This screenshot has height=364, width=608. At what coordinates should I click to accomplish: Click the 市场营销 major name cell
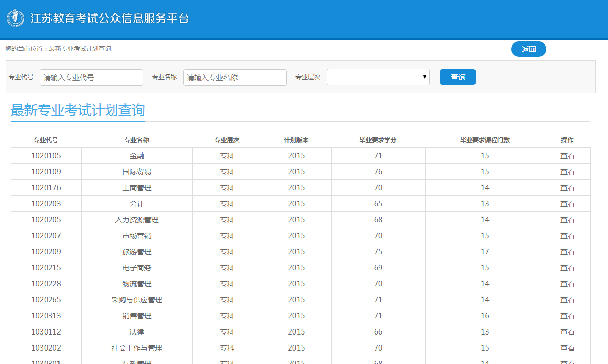137,236
